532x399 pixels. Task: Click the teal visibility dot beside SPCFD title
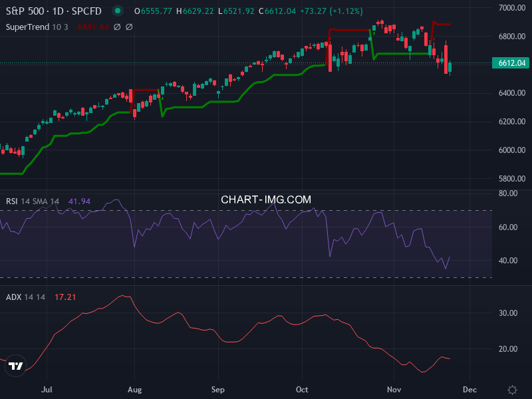pyautogui.click(x=116, y=11)
